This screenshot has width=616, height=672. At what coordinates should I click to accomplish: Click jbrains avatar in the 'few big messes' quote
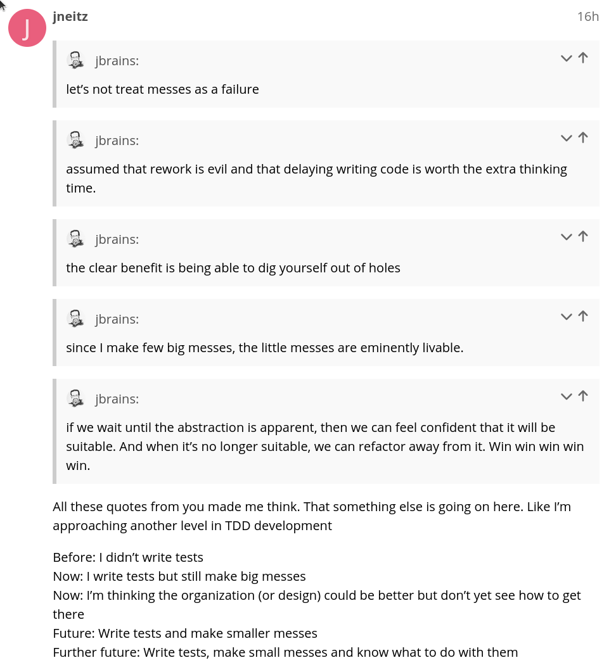76,319
